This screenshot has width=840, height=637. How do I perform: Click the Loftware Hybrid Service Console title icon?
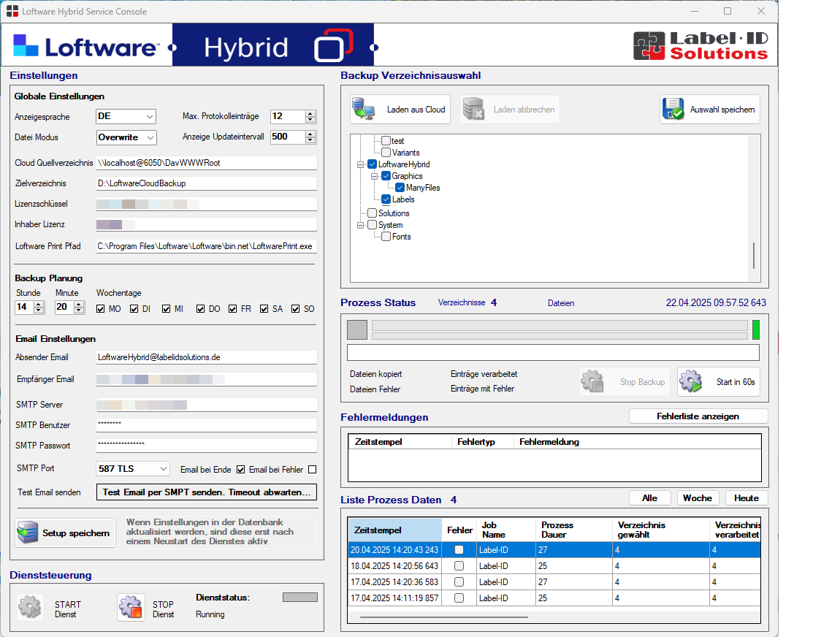pyautogui.click(x=12, y=11)
